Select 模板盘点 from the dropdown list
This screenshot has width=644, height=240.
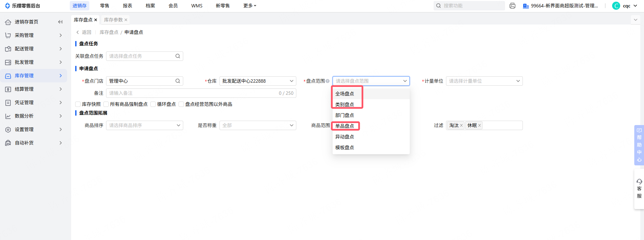pyautogui.click(x=371, y=148)
